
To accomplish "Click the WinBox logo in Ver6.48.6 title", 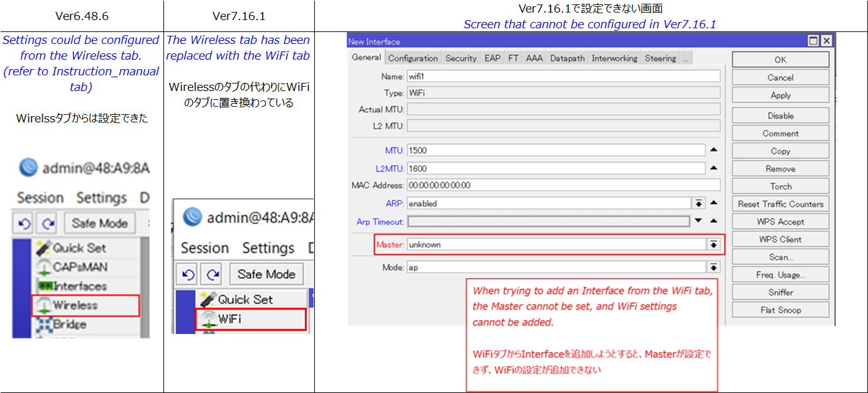I will 28,168.
